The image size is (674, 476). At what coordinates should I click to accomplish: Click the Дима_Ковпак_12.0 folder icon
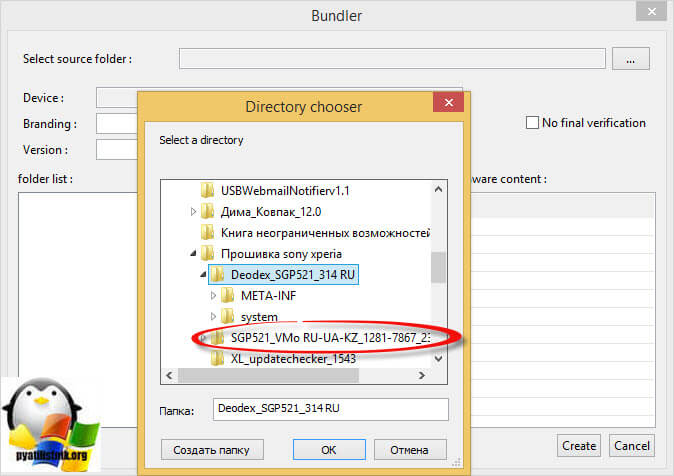(x=208, y=211)
